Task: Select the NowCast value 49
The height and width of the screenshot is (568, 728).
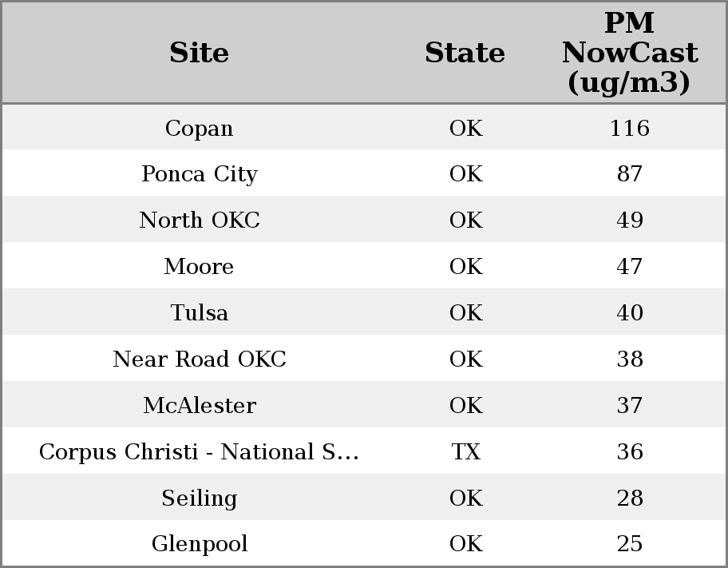Action: click(629, 220)
